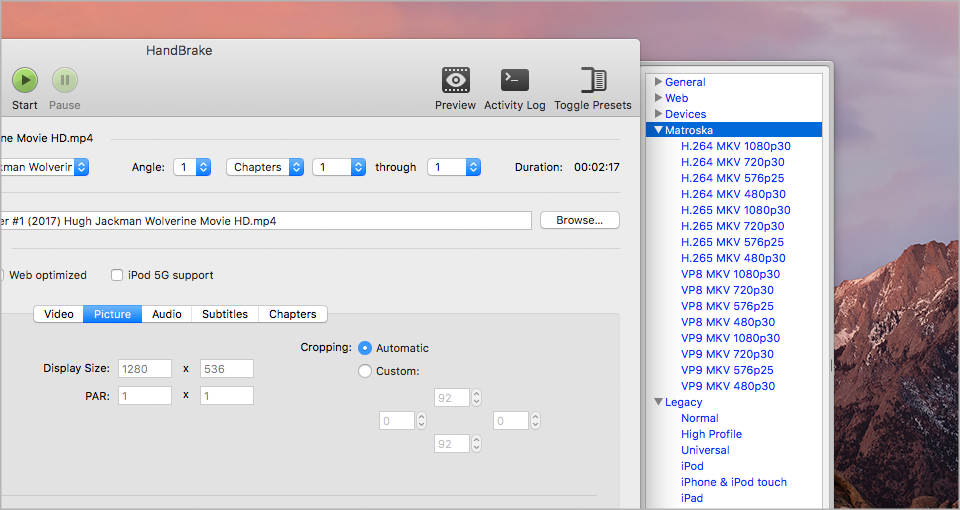Select the Universal legacy preset
Screen dimensions: 960x510
(x=705, y=450)
